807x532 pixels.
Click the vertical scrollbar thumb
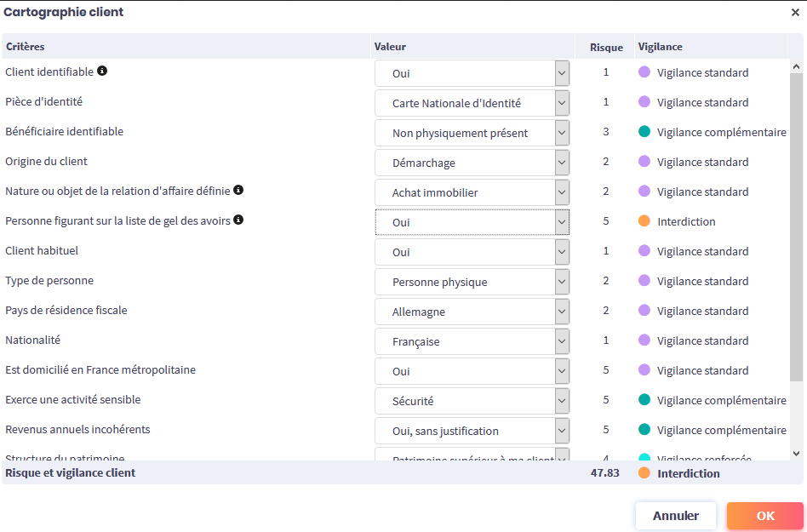796,227
